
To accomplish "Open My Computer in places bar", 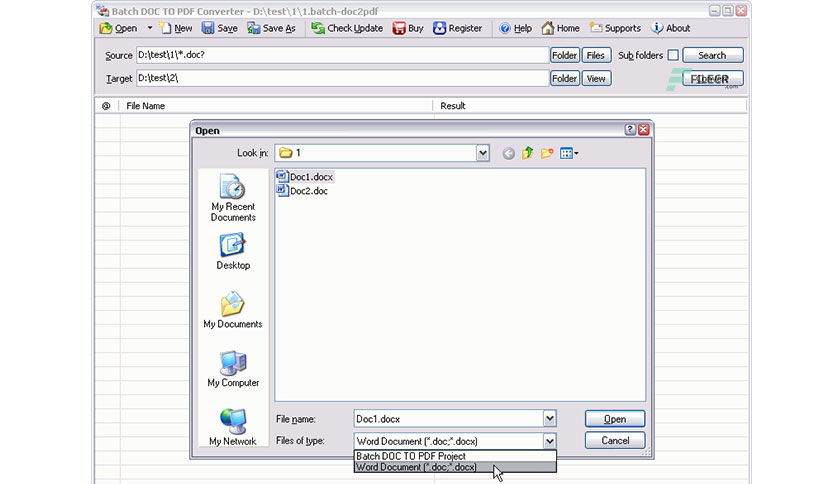I will pos(233,368).
